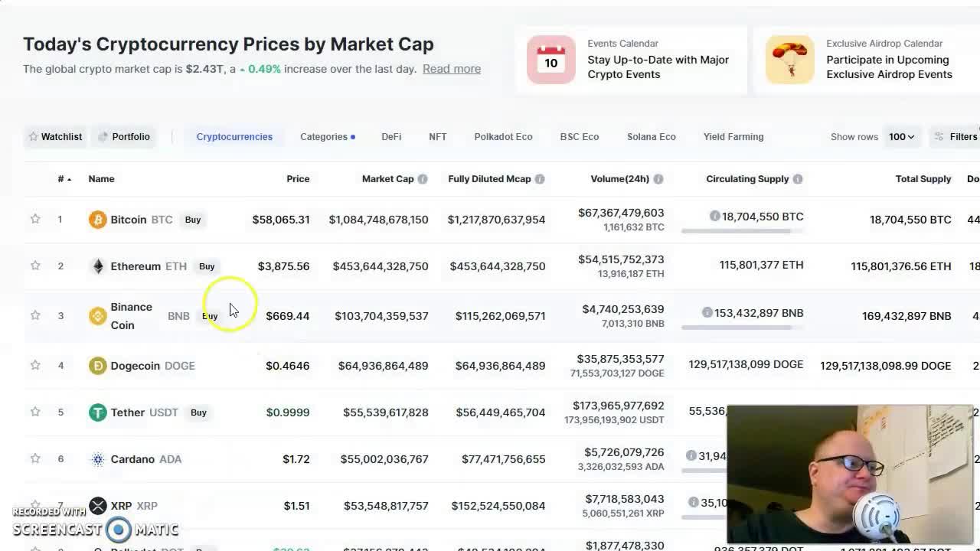Screen dimensions: 980x551
Task: Open the Cardano name link
Action: [x=132, y=459]
